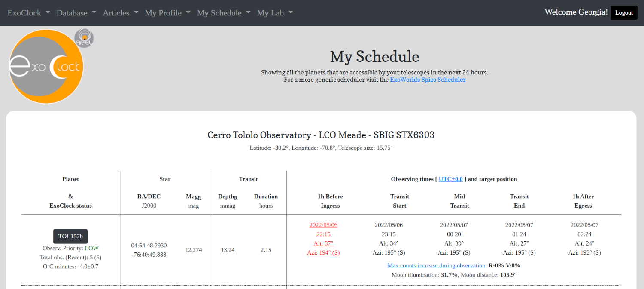Screen dimensions: 644x289
Task: Expand the My Profile dropdown caret
Action: click(188, 12)
